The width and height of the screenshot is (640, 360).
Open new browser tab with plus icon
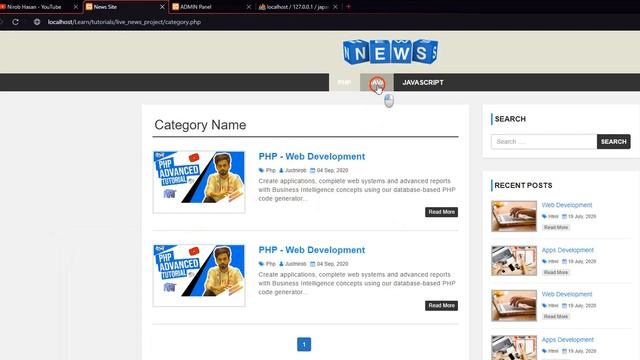click(348, 7)
